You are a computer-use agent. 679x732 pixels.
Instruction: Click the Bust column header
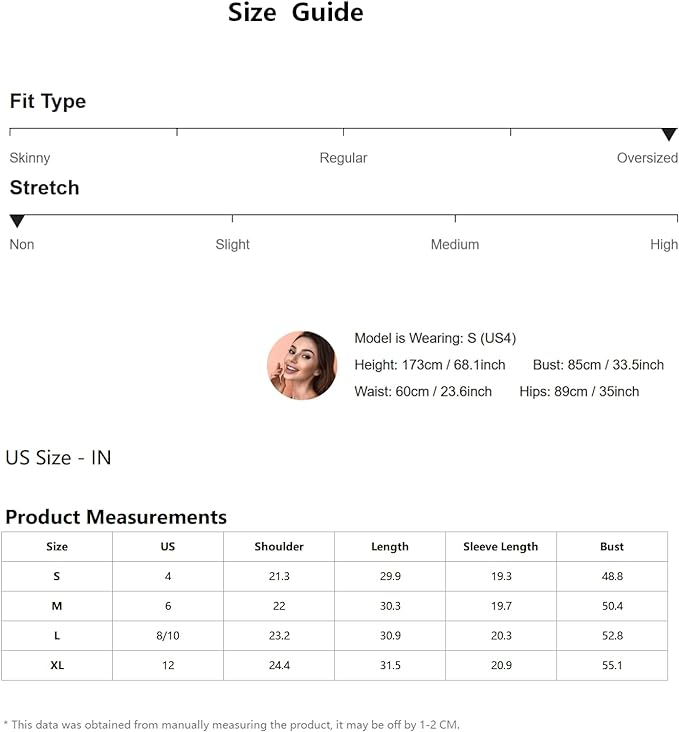click(x=612, y=547)
